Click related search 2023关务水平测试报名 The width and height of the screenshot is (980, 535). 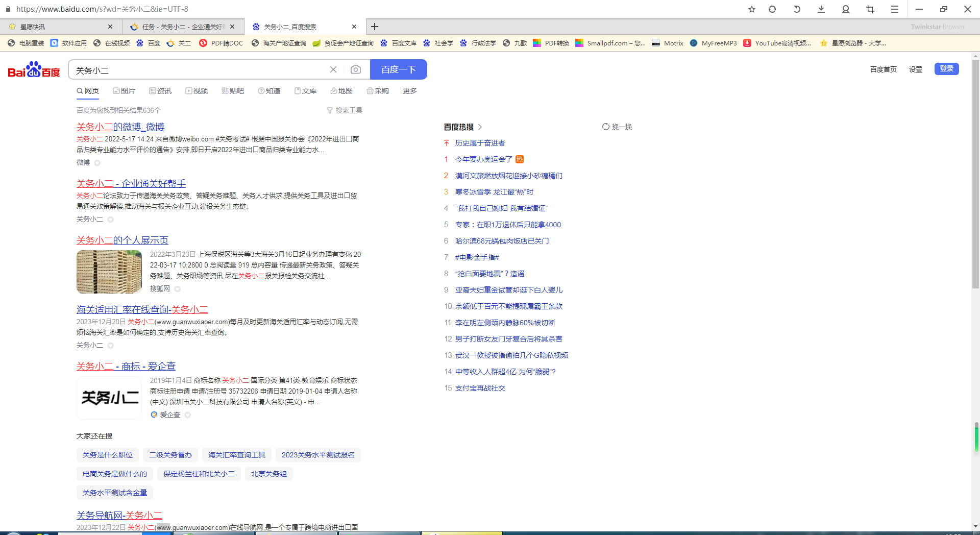pyautogui.click(x=318, y=455)
